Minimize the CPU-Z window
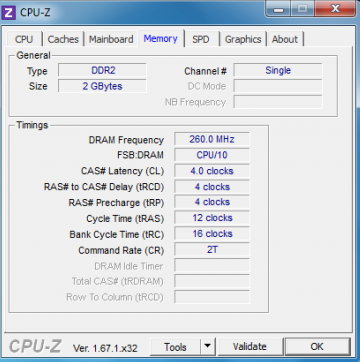This screenshot has width=360, height=362. [x=279, y=9]
